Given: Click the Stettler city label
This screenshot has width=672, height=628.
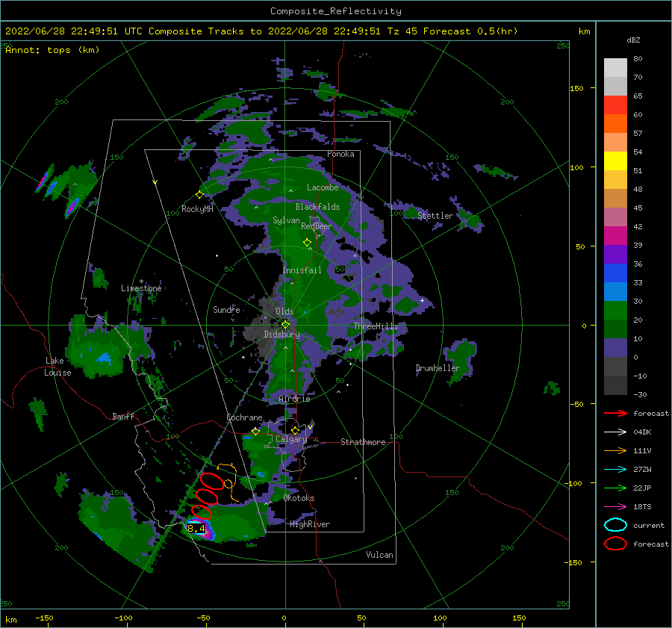Looking at the screenshot, I should 435,216.
